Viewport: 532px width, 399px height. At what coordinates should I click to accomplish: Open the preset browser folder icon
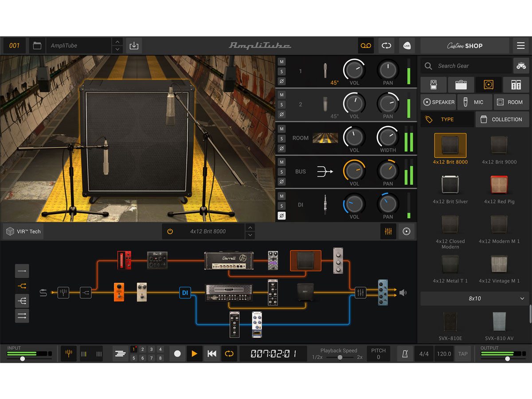(x=37, y=46)
